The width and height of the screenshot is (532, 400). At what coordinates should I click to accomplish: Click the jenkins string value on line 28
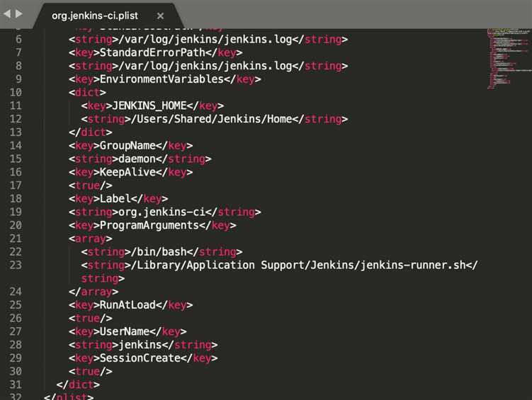coord(140,345)
